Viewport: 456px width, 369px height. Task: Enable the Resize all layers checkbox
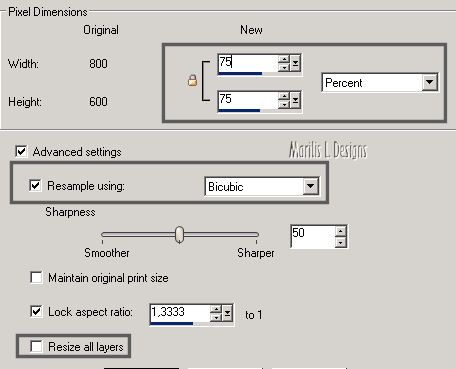pyautogui.click(x=36, y=346)
